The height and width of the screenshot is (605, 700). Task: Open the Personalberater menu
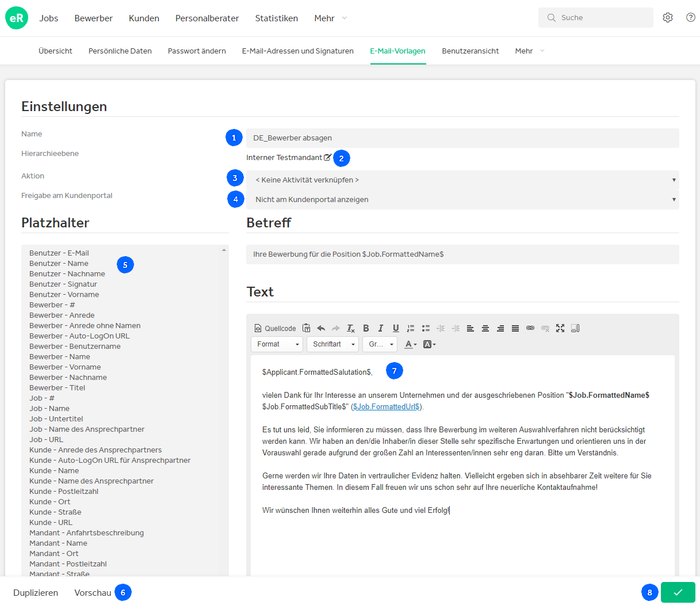coord(207,18)
